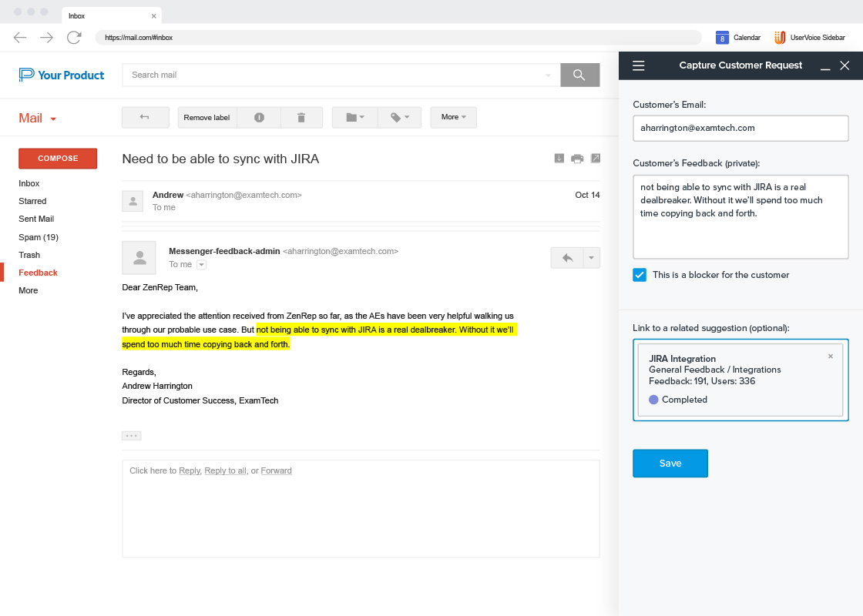Go forward with browser forward arrow
The height and width of the screenshot is (616, 863).
tap(47, 38)
